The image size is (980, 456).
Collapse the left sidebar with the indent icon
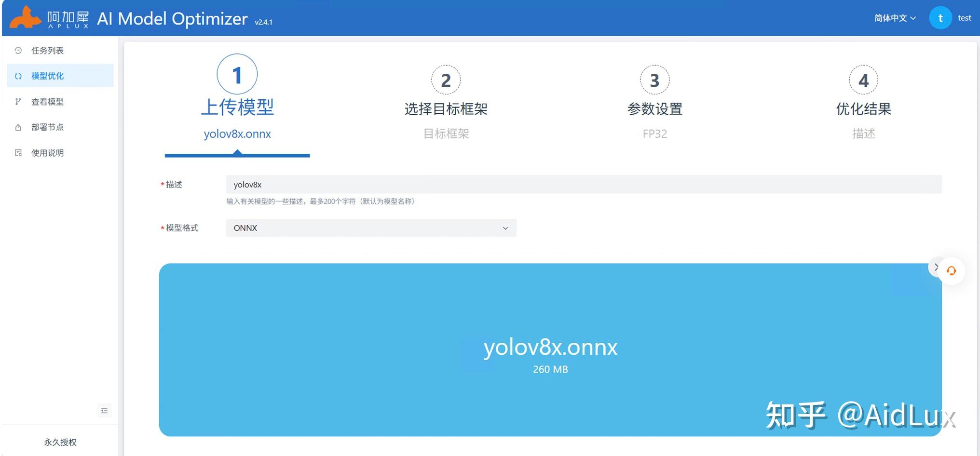point(105,410)
